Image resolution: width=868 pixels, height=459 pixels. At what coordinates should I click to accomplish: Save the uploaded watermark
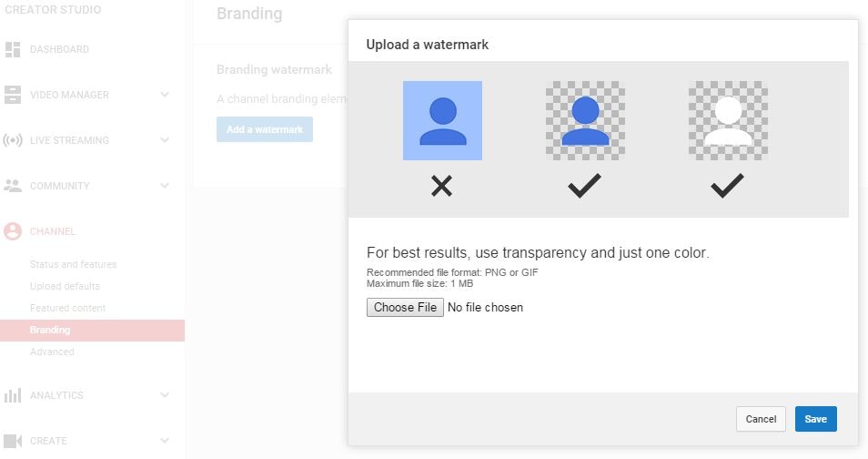815,419
